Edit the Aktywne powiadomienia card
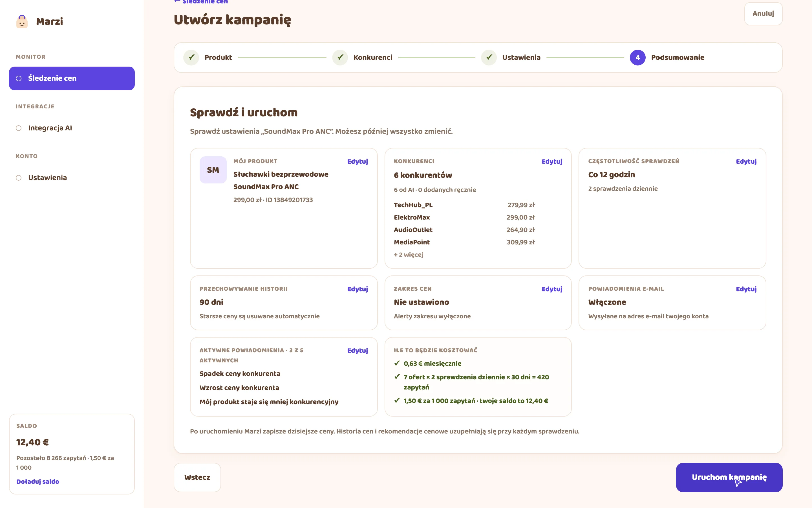812x508 pixels. coord(358,351)
